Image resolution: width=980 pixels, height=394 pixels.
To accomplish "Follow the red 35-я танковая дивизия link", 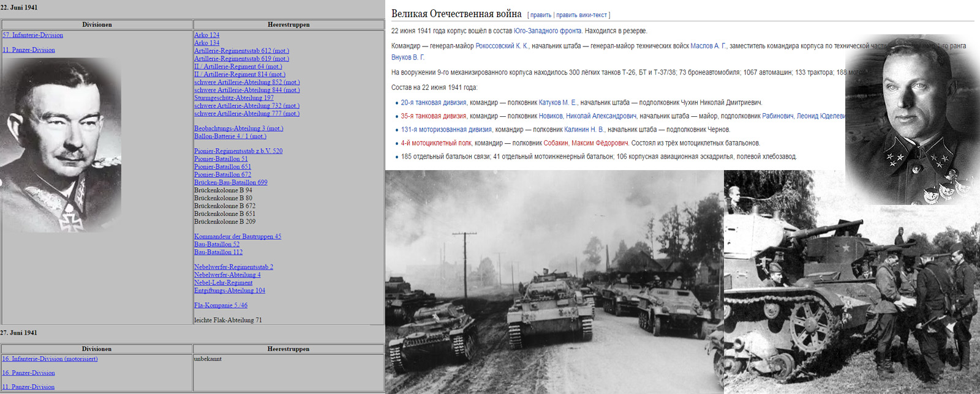I will pyautogui.click(x=434, y=116).
